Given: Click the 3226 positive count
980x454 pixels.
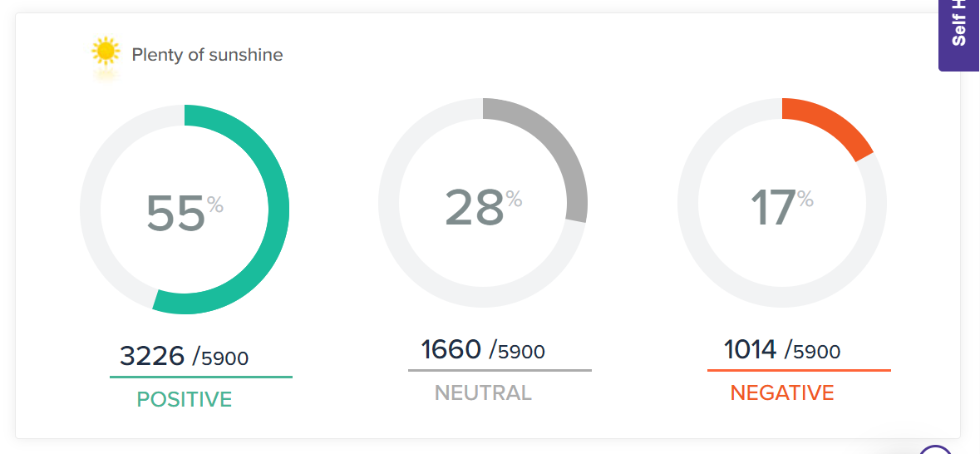Looking at the screenshot, I should coord(152,356).
